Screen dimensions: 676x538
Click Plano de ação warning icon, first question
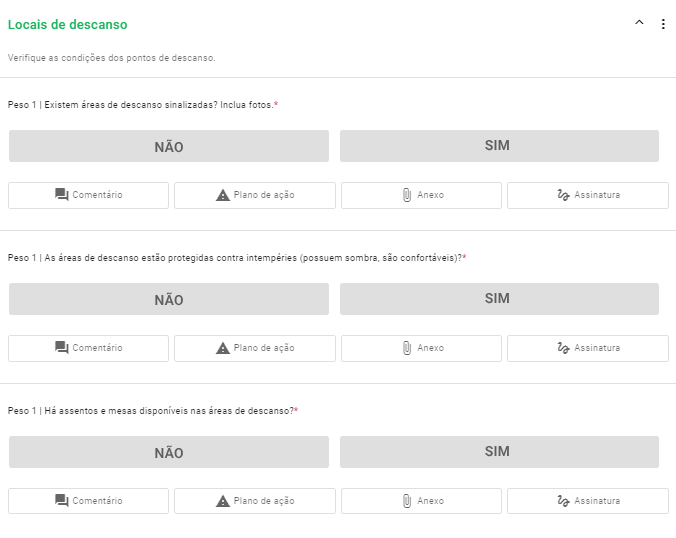pos(223,195)
